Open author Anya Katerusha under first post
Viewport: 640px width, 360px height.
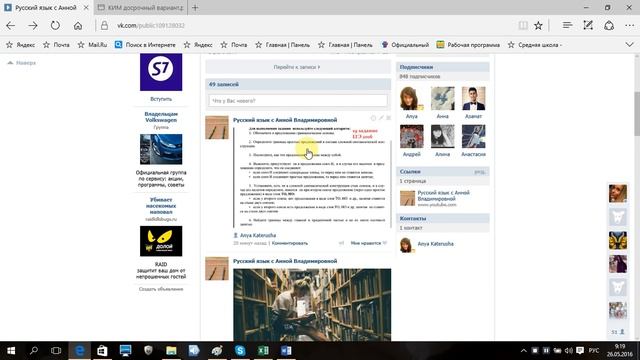point(258,236)
